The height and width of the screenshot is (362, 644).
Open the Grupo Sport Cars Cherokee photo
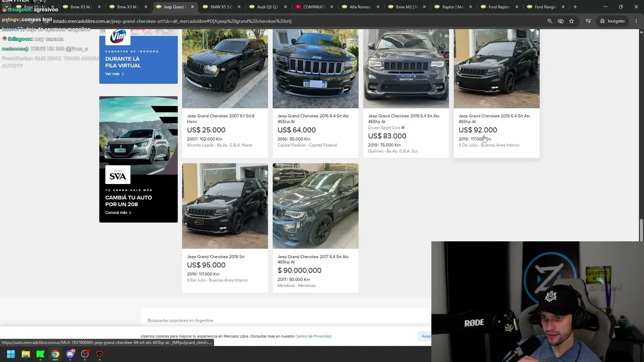click(x=406, y=68)
